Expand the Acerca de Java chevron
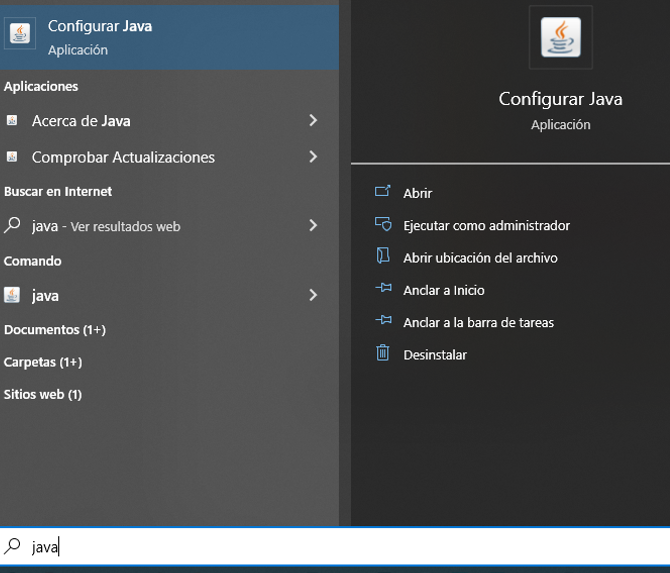 point(313,120)
